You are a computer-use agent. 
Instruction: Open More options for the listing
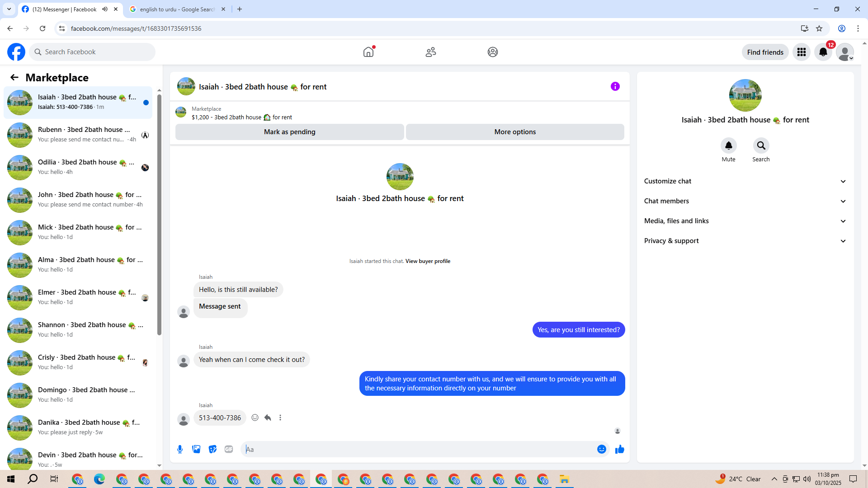515,132
